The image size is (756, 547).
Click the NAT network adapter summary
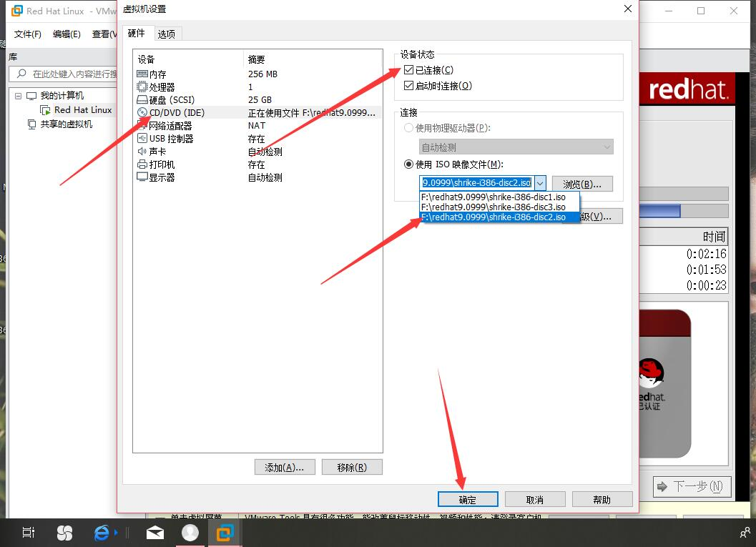tap(257, 126)
